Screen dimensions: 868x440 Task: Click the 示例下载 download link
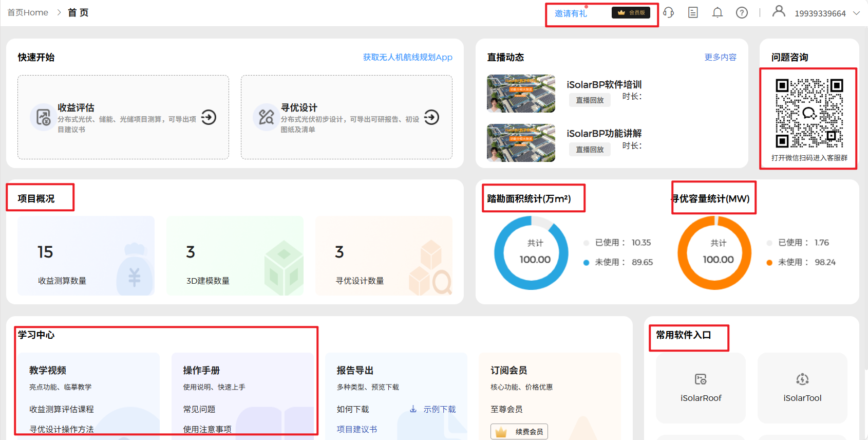[433, 409]
